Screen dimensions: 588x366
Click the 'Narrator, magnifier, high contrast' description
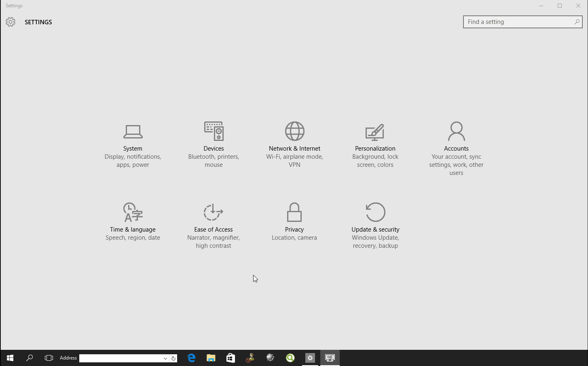click(x=214, y=242)
